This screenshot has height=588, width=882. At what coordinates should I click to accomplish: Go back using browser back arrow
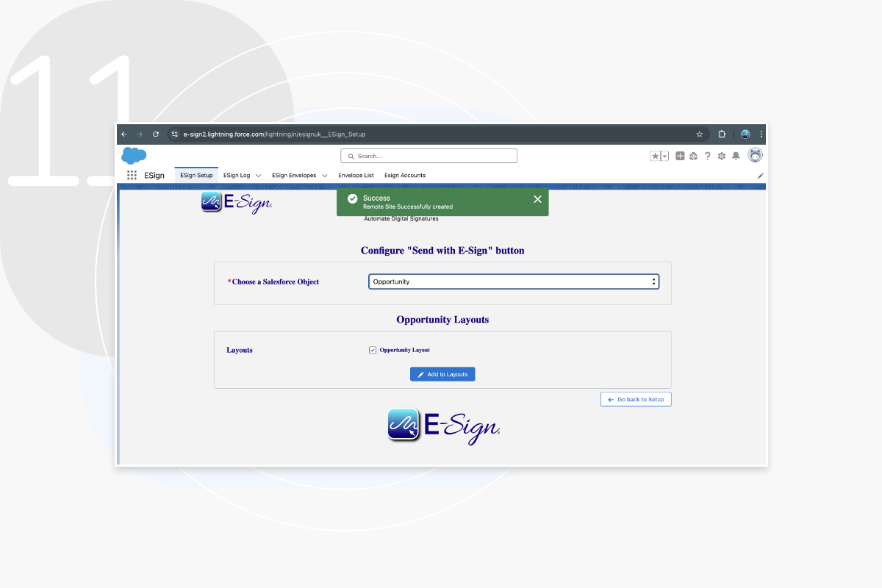point(123,135)
